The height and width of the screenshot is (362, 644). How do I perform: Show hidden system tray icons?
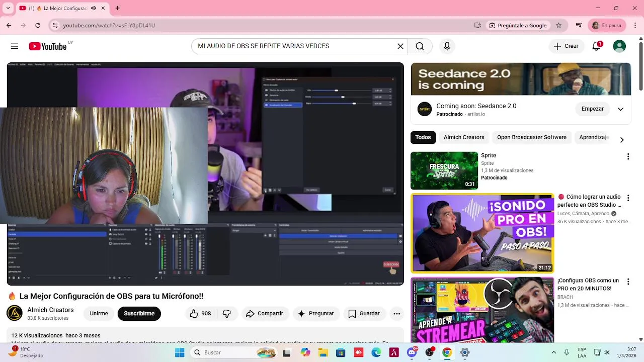(553, 352)
